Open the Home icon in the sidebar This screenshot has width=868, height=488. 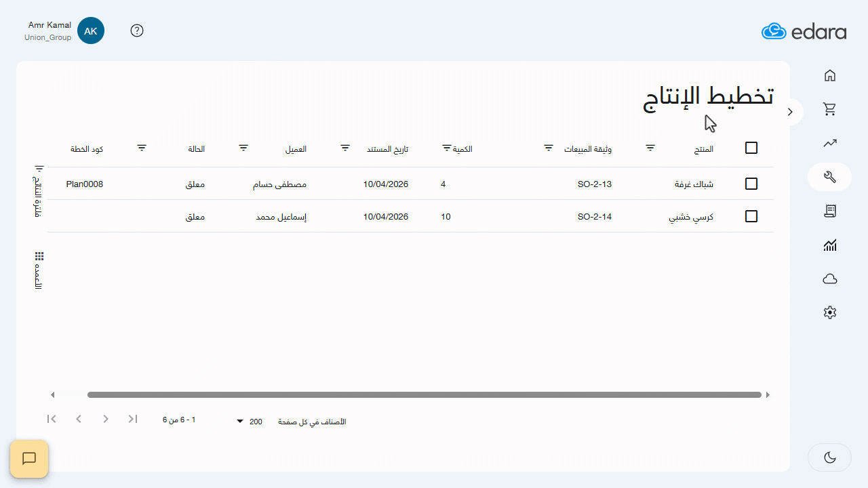click(x=829, y=75)
